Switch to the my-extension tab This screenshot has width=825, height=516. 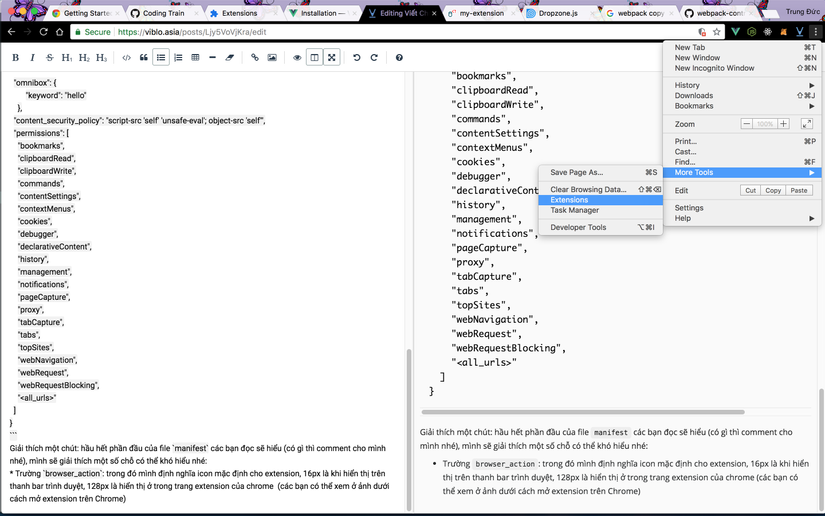481,13
